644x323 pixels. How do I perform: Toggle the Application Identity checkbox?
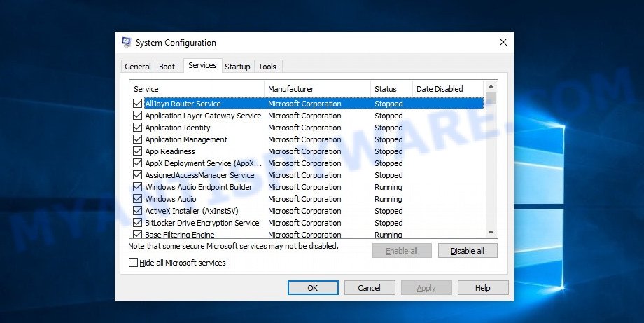[x=138, y=128]
